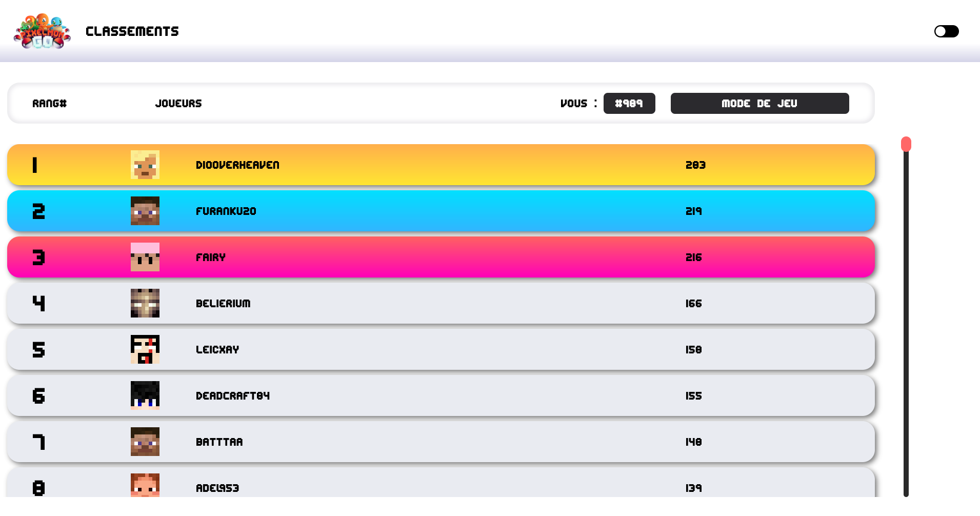The width and height of the screenshot is (980, 516).
Task: Open the MODE DE JEU selector
Action: click(x=759, y=103)
